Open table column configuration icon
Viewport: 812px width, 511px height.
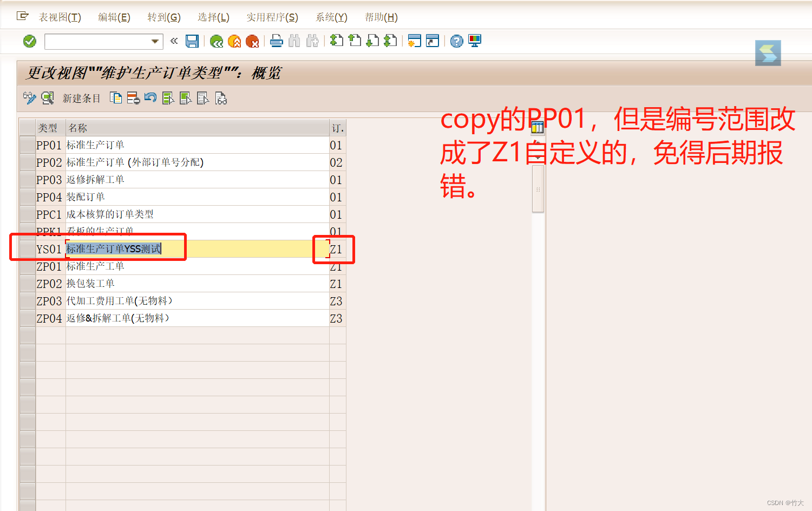pyautogui.click(x=537, y=126)
